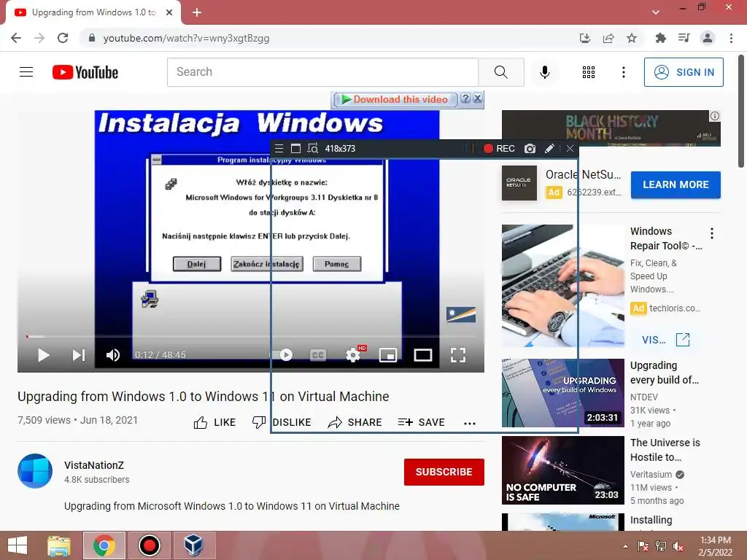The height and width of the screenshot is (560, 747).
Task: Open File Explorer from taskbar
Action: click(x=59, y=545)
